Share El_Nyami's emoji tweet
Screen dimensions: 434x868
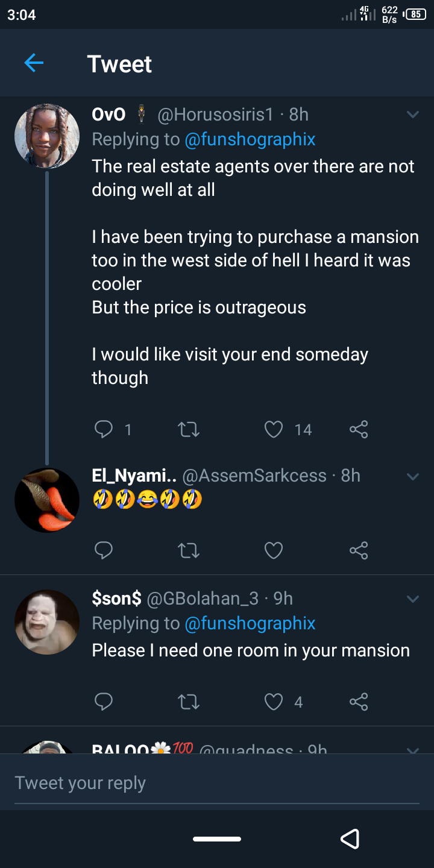[x=359, y=550]
